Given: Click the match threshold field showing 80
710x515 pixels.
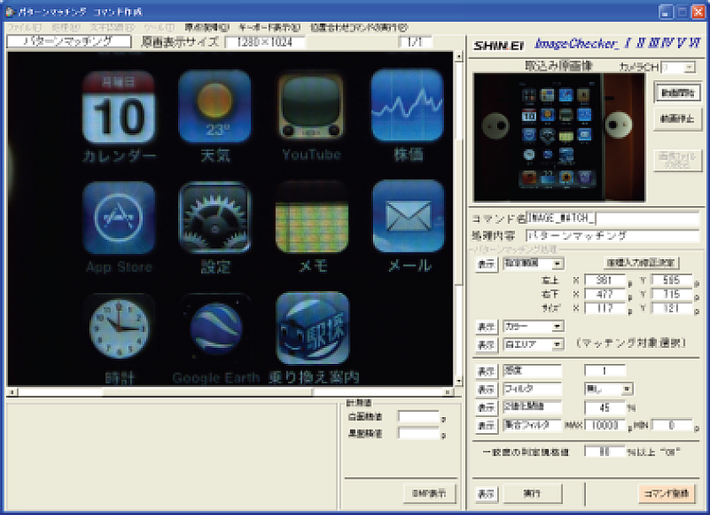Looking at the screenshot, I should click(604, 452).
